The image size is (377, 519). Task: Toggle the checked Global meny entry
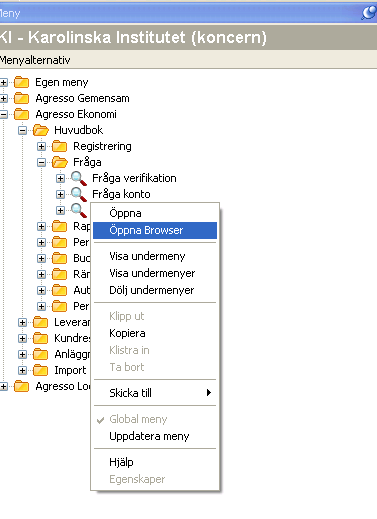click(x=155, y=419)
